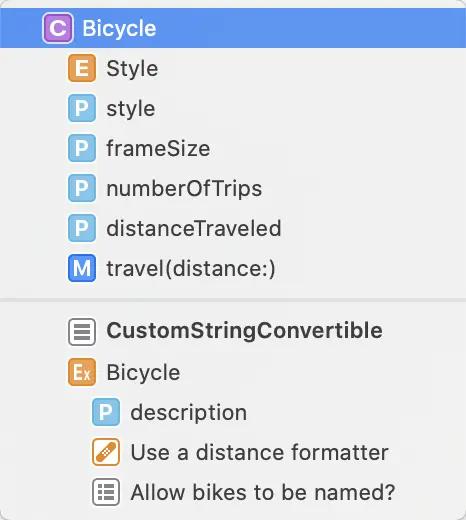Click the property icon next to frameSize
The width and height of the screenshot is (466, 520).
pos(82,148)
